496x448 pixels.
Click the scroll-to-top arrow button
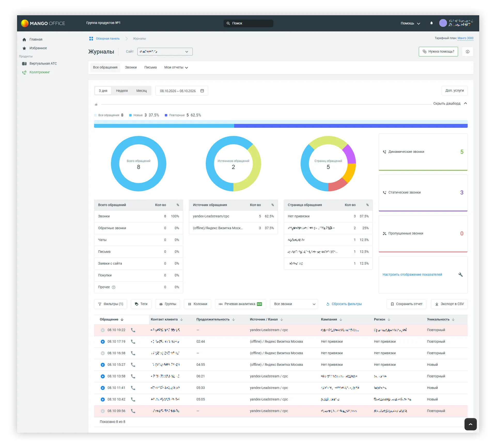coord(470,424)
